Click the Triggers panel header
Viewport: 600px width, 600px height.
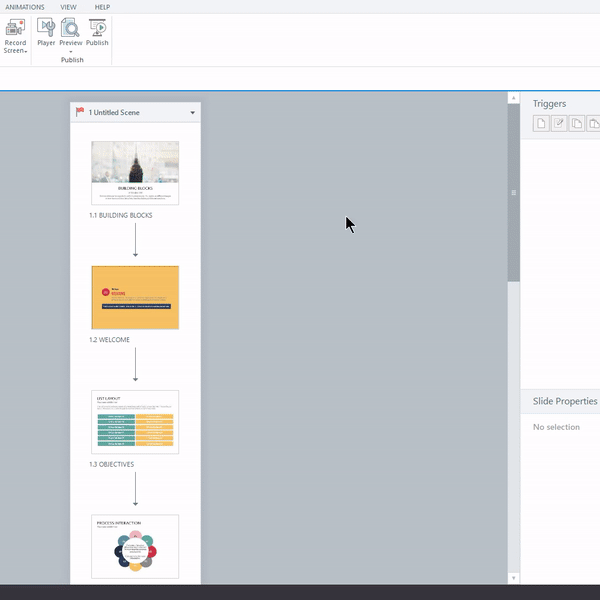(x=549, y=104)
